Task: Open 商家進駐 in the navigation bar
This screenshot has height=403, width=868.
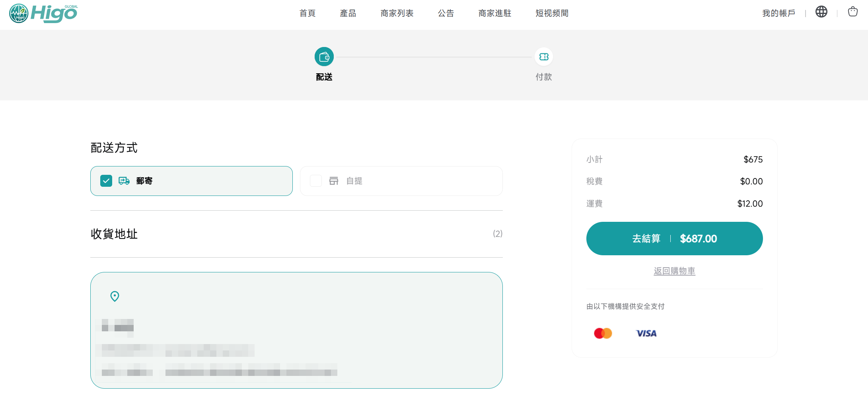Action: 495,13
